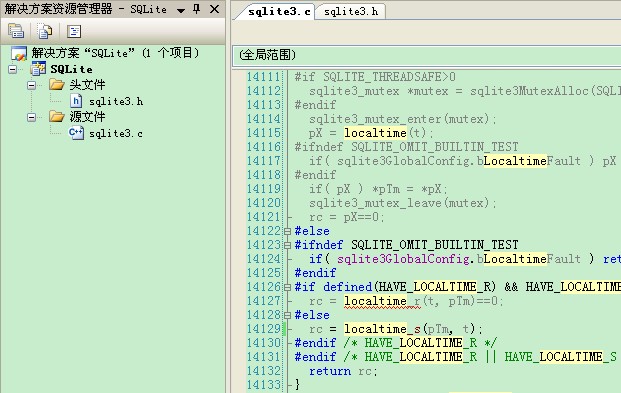Collapse the 源文件 folder

click(32, 117)
